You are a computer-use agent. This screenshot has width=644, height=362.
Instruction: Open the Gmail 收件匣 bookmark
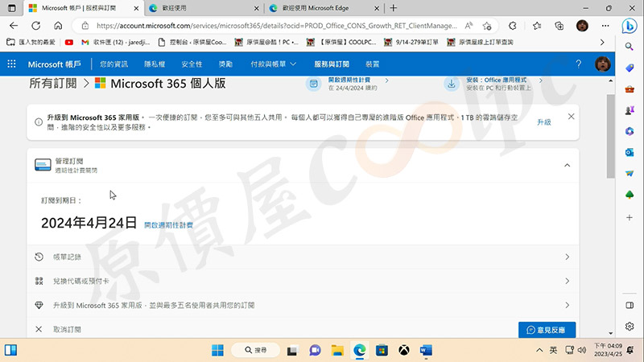115,43
